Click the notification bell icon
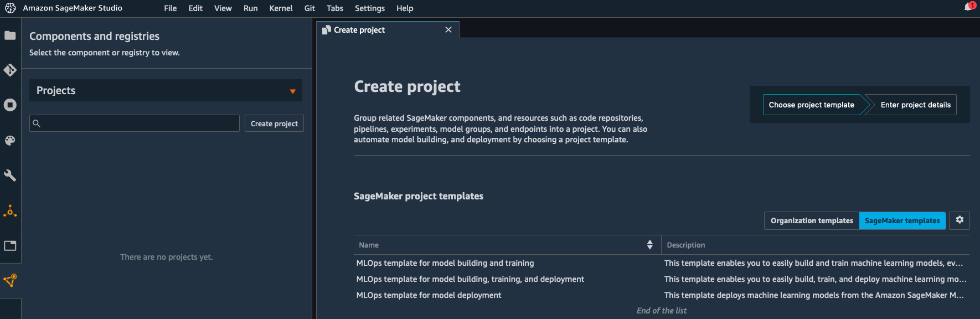 coord(969,7)
